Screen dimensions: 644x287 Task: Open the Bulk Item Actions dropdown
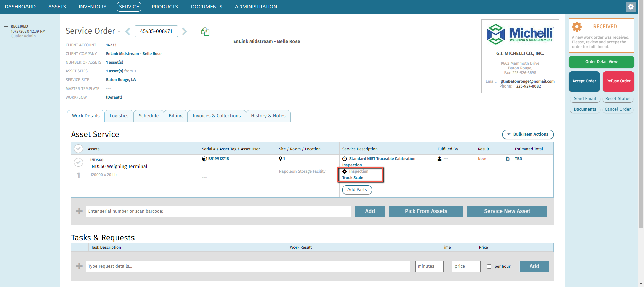528,134
